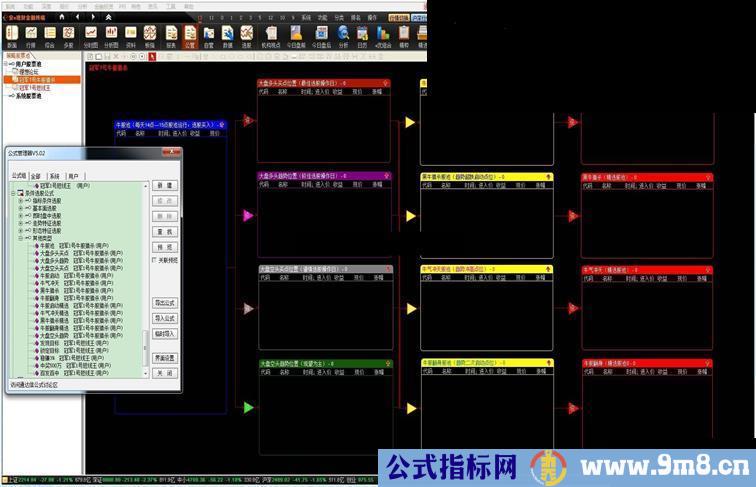Click the 导出公式 export button
This screenshot has height=487, width=756.
coord(165,303)
